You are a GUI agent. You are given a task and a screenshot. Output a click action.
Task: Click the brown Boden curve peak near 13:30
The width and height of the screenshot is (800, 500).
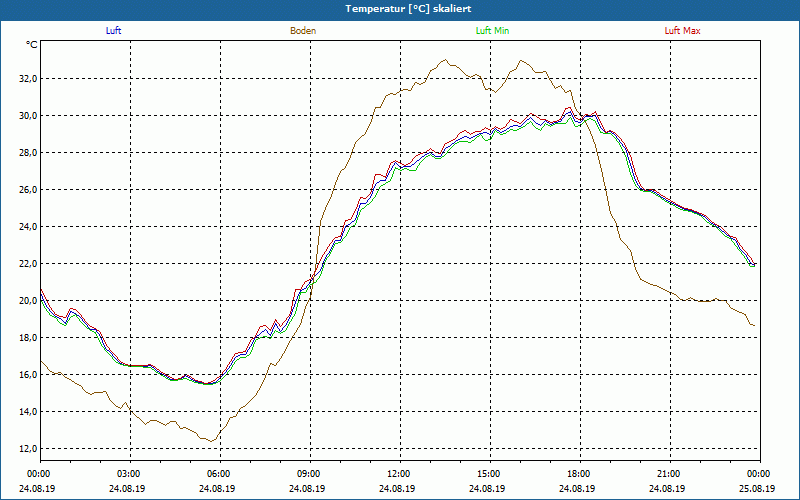445,60
